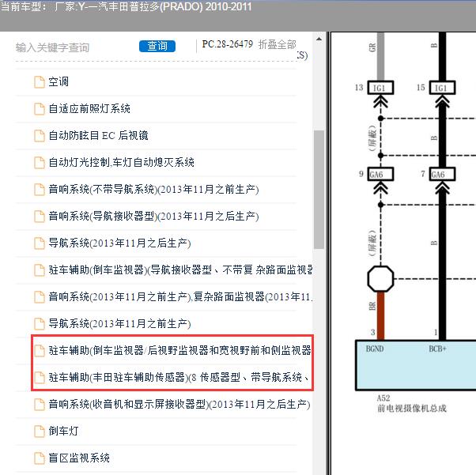The image size is (476, 475).
Task: Click the list scrollbar up arrow
Action: pyautogui.click(x=319, y=39)
